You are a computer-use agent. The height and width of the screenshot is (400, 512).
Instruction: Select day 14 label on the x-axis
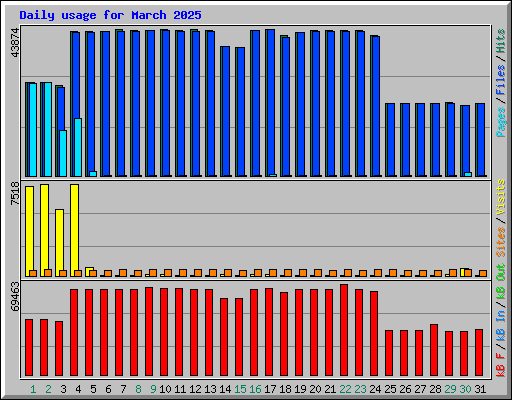click(x=225, y=389)
